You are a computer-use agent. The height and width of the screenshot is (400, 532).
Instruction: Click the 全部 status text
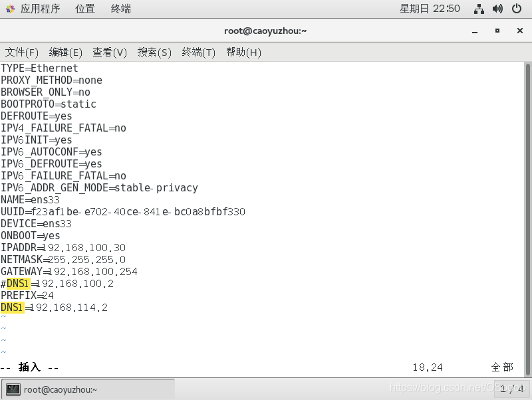(502, 367)
